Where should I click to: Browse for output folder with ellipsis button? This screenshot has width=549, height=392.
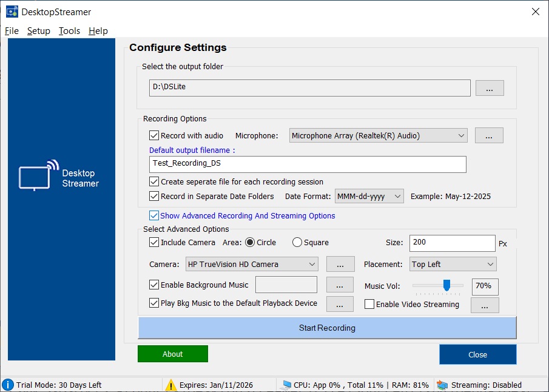pos(489,88)
